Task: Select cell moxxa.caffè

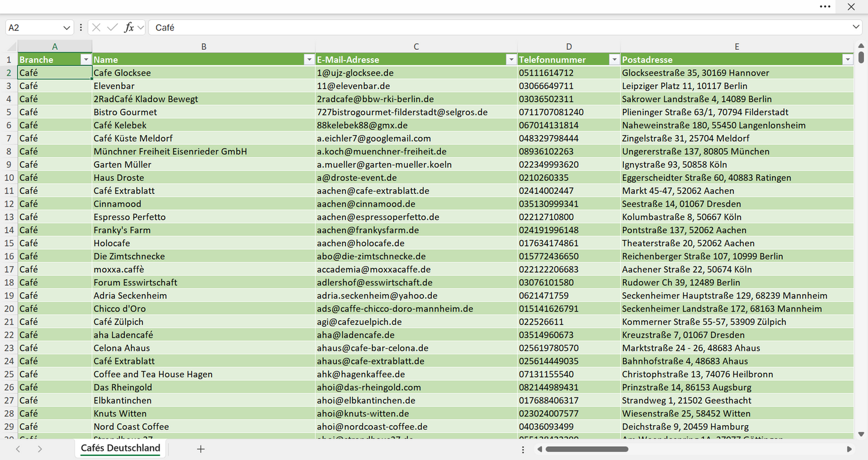Action: pos(204,270)
